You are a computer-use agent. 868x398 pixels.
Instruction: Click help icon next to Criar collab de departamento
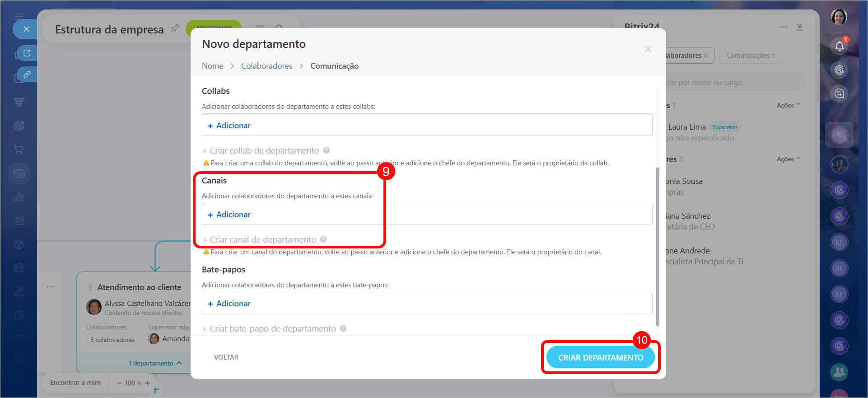[327, 150]
